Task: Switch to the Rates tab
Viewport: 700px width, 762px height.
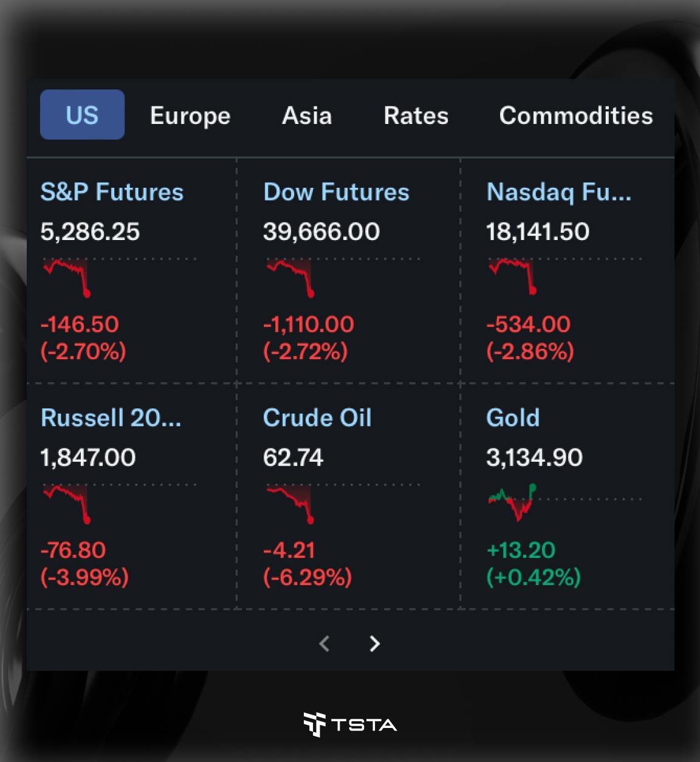Action: click(416, 115)
